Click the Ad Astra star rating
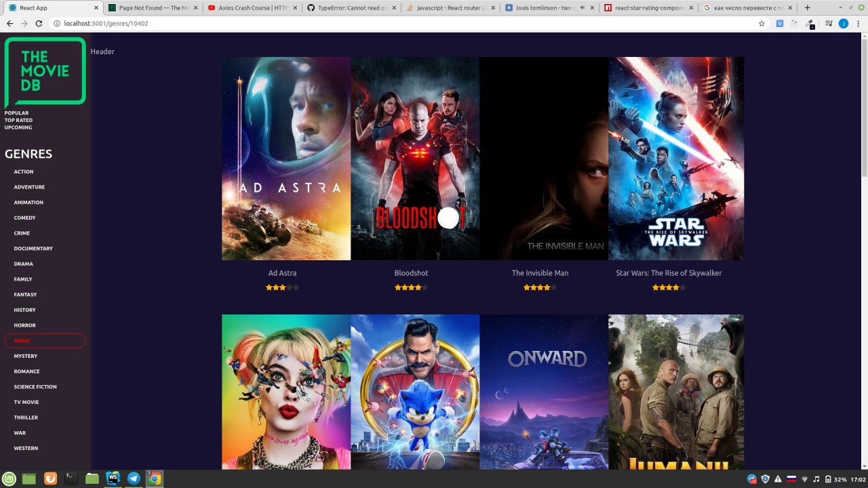Viewport: 868px width, 488px height. (x=282, y=287)
